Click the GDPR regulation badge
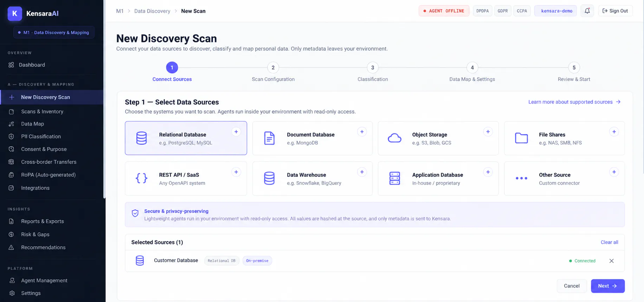 [x=502, y=11]
